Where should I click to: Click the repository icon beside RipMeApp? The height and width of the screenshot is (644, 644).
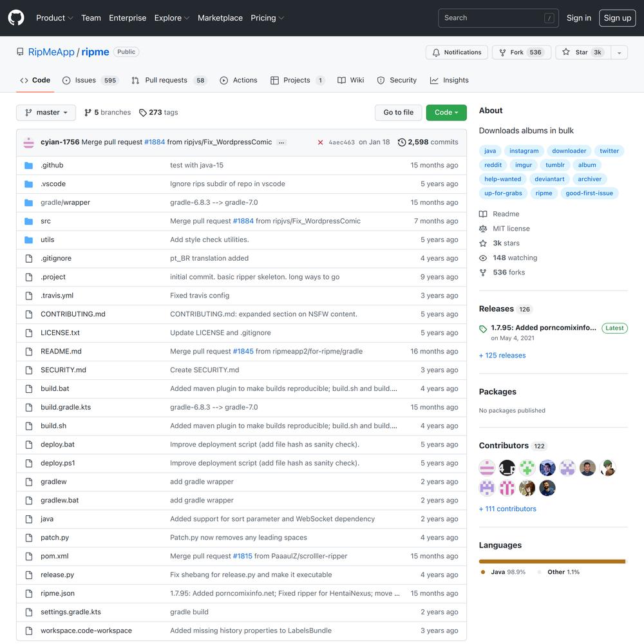click(20, 52)
